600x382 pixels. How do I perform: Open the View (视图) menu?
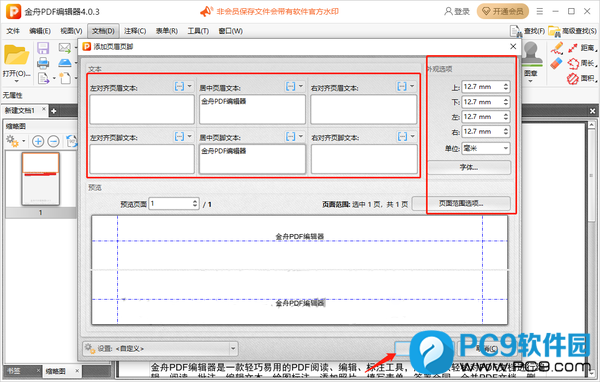(71, 31)
